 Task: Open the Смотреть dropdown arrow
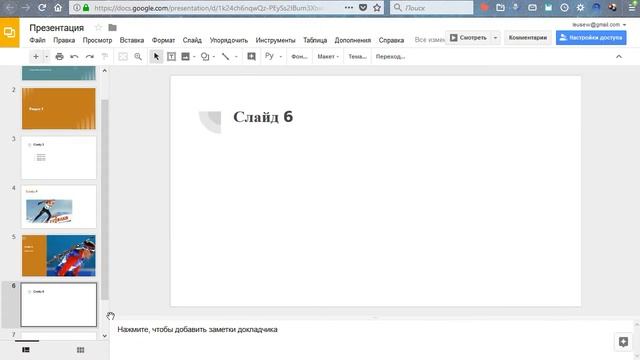[x=495, y=38]
